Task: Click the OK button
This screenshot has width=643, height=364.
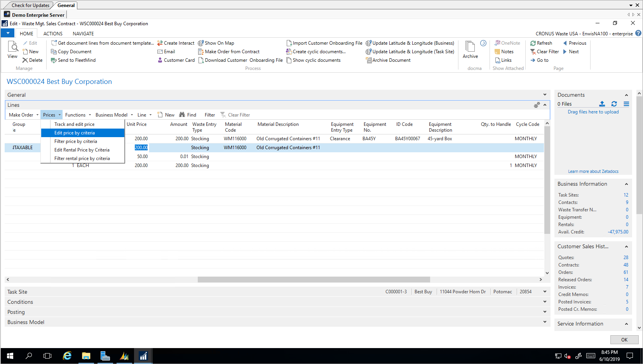Action: tap(624, 340)
